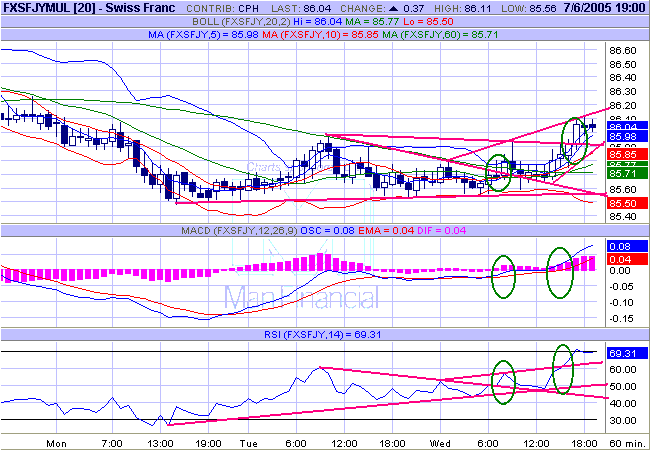Image resolution: width=650 pixels, height=450 pixels.
Task: Click the EMA = 0.04 MACD value
Action: tap(386, 231)
